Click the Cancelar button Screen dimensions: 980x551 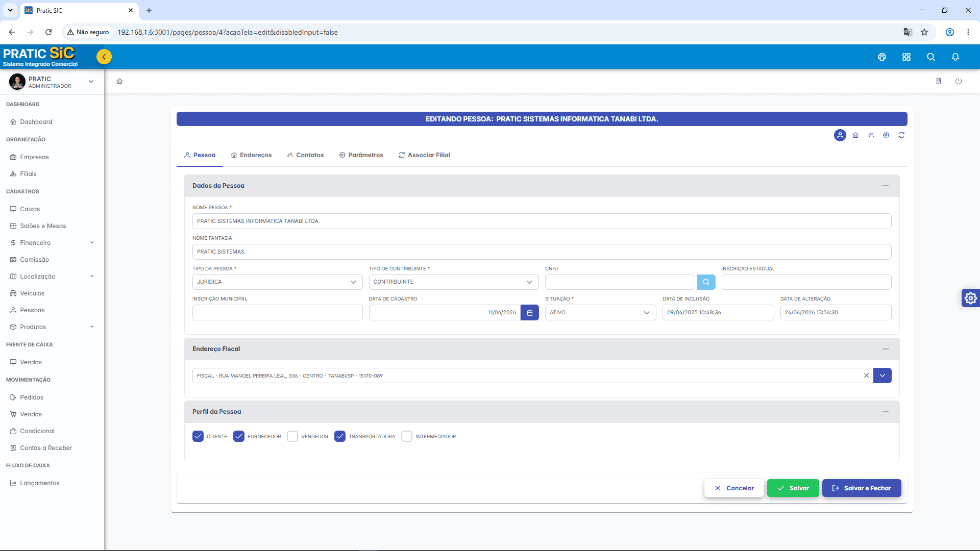[x=734, y=488]
